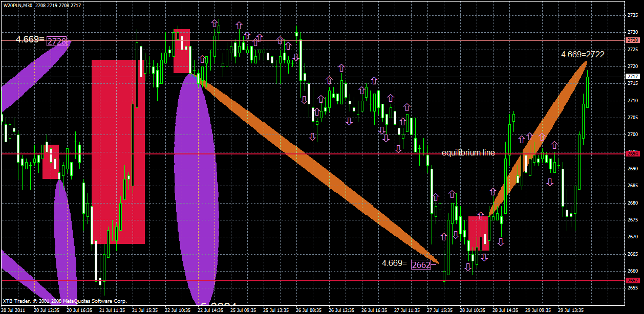644x314 pixels.
Task: Select the large red rectangle on 21 Jul
Action: pyautogui.click(x=118, y=152)
